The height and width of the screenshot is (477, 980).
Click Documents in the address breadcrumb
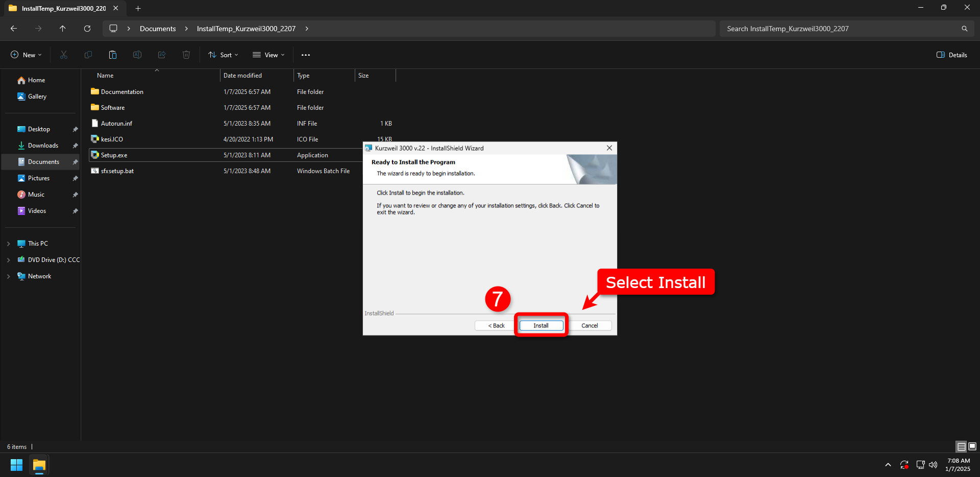pos(158,29)
